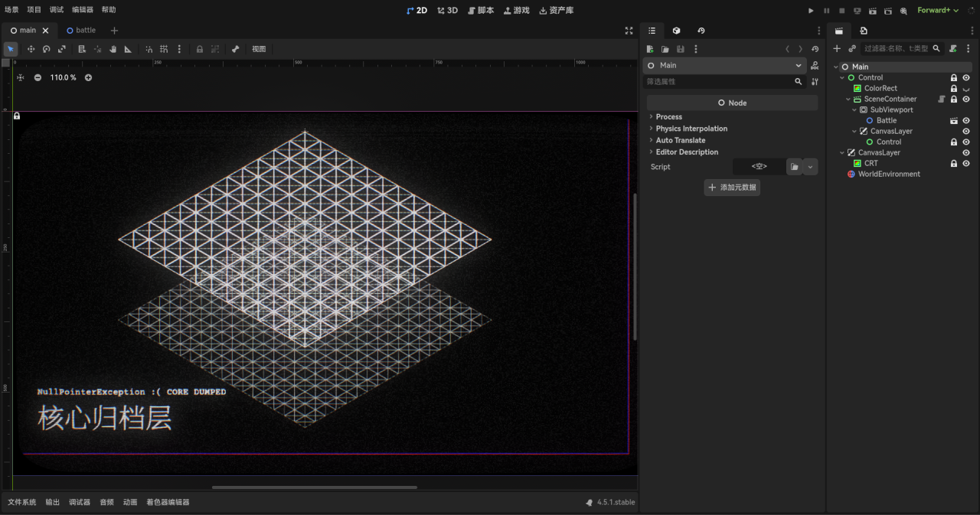Select the Move mode tool
Viewport: 980px width, 515px height.
[31, 49]
